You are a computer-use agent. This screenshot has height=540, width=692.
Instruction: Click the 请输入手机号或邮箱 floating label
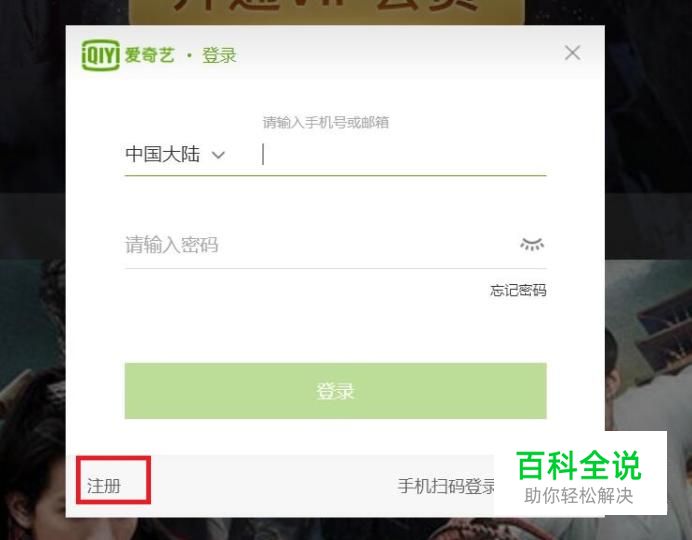pyautogui.click(x=326, y=122)
